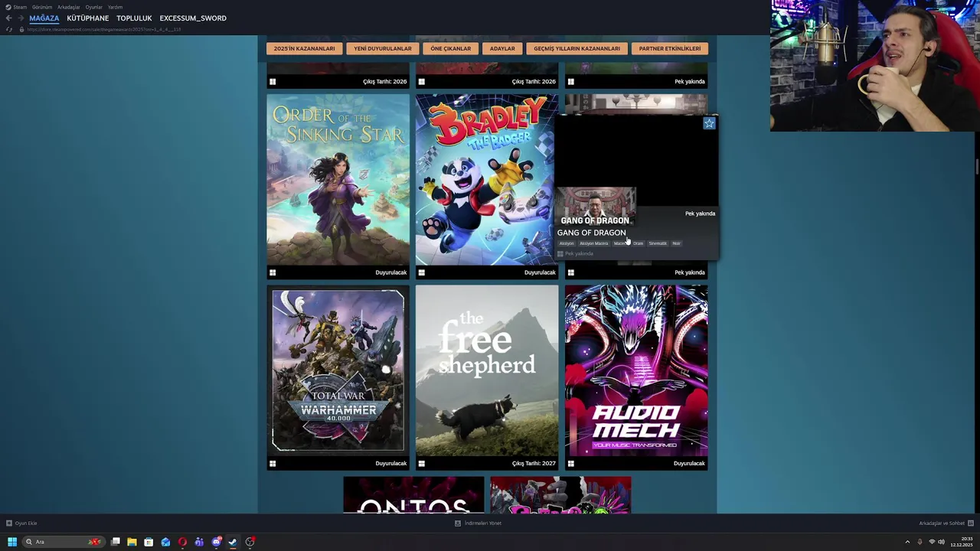The image size is (980, 551).
Task: Jump to Adaylar section
Action: [502, 48]
